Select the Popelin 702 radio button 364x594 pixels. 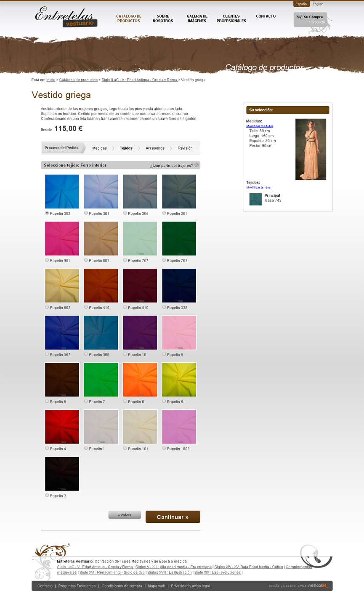tap(164, 260)
